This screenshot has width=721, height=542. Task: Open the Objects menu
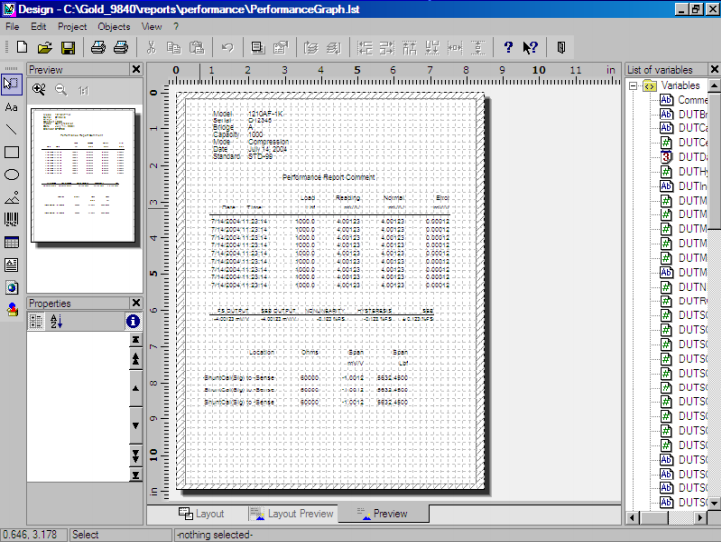pos(114,26)
